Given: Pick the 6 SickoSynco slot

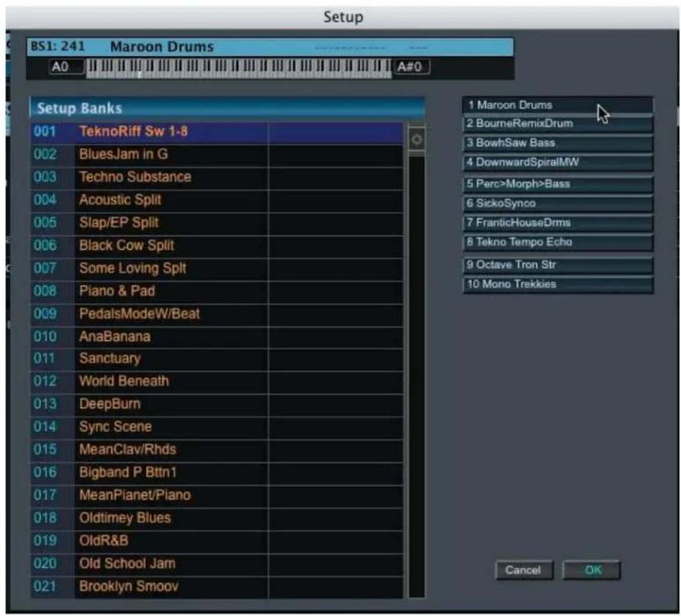Looking at the screenshot, I should tap(558, 204).
